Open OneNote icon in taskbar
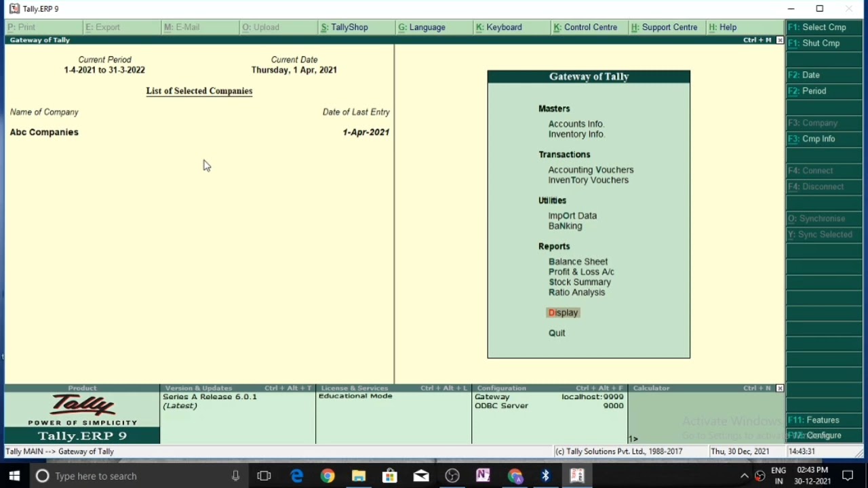The width and height of the screenshot is (868, 488). [x=483, y=476]
